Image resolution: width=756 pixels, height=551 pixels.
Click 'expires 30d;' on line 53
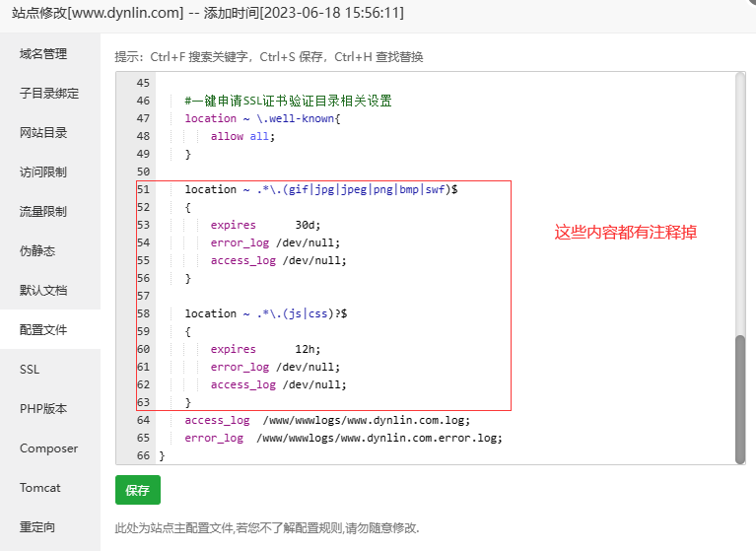point(265,225)
